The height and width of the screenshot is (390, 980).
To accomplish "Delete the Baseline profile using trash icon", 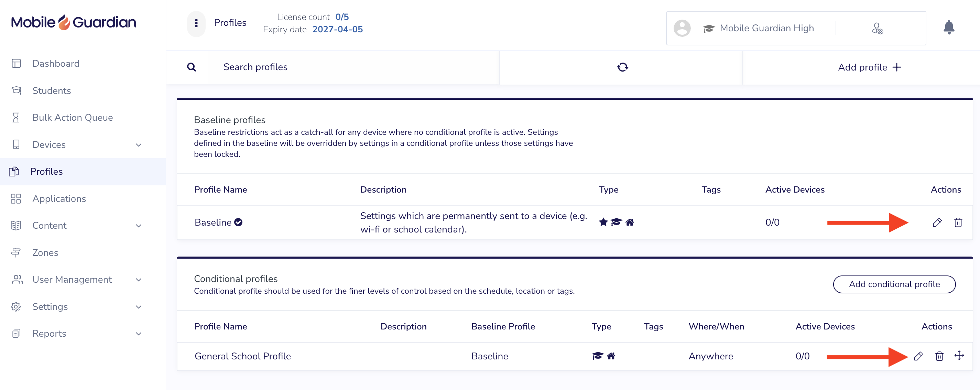I will (x=958, y=222).
